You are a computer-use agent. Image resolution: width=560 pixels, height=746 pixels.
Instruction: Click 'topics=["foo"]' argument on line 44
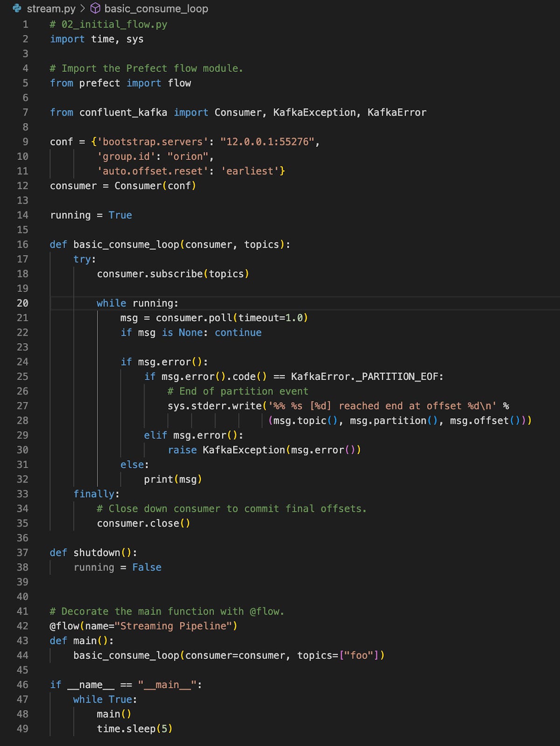pos(338,655)
